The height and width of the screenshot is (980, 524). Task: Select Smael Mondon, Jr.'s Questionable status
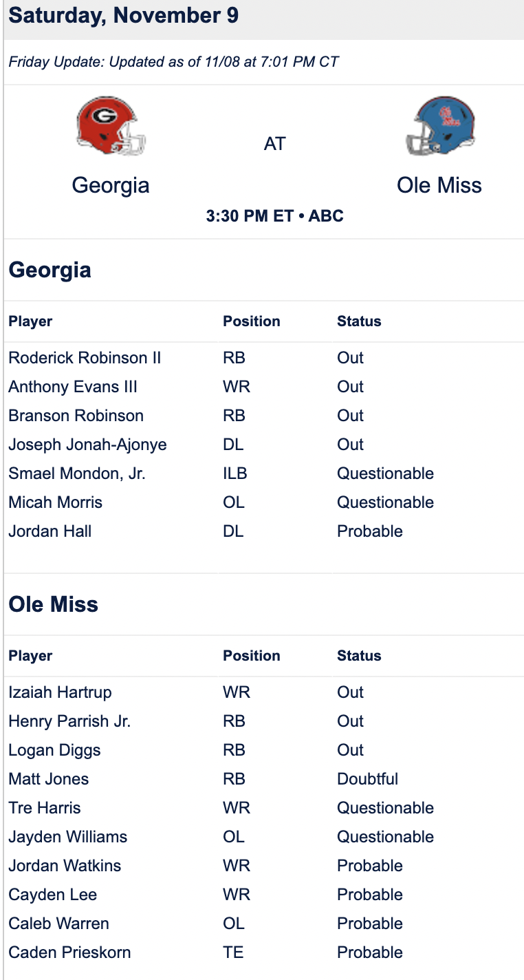385,473
